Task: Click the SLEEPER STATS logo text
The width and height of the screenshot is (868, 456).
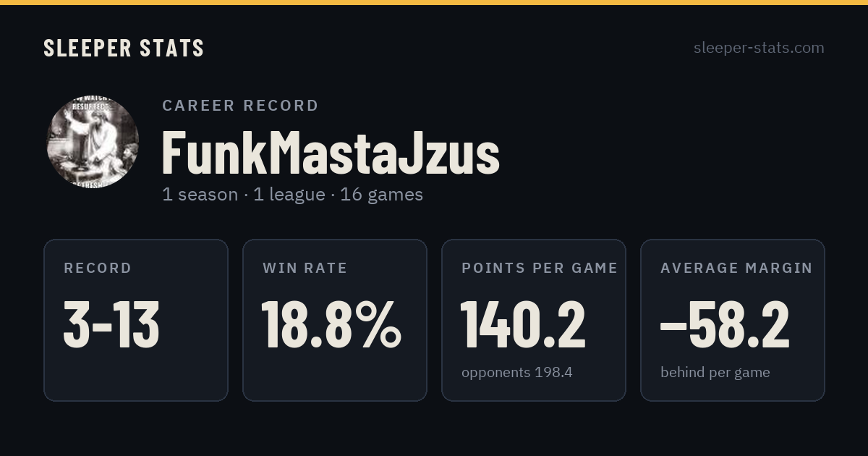Action: pyautogui.click(x=124, y=48)
